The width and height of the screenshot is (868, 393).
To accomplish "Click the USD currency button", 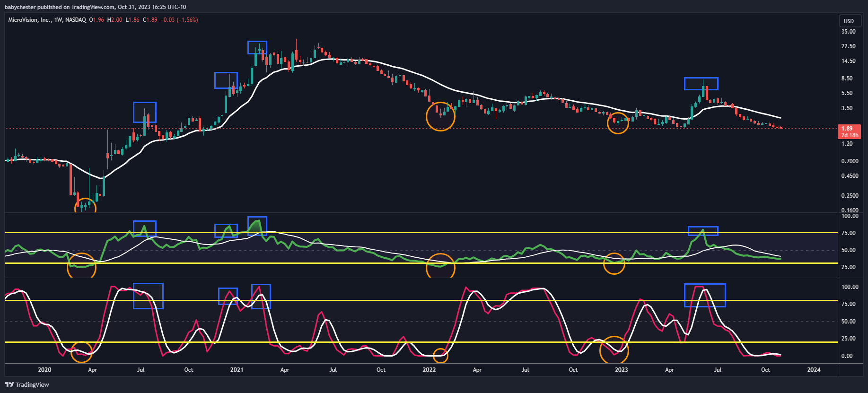I will (x=849, y=21).
